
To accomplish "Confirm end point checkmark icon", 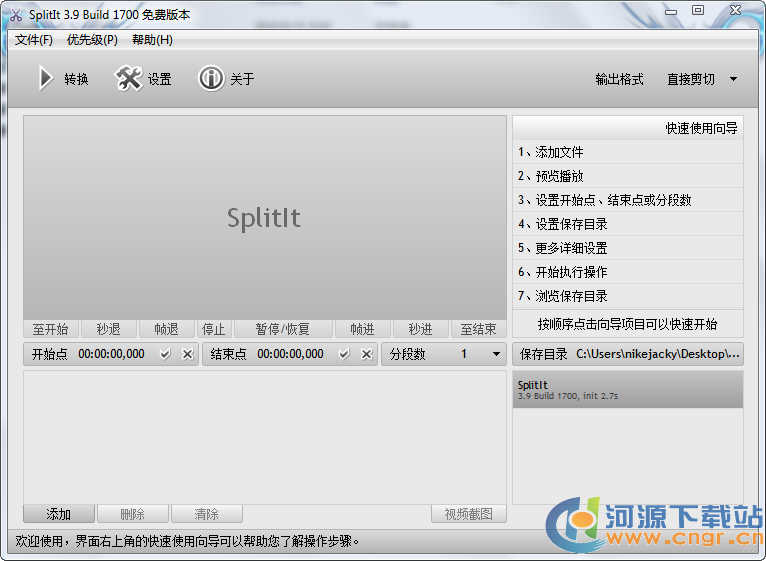I will (x=344, y=354).
